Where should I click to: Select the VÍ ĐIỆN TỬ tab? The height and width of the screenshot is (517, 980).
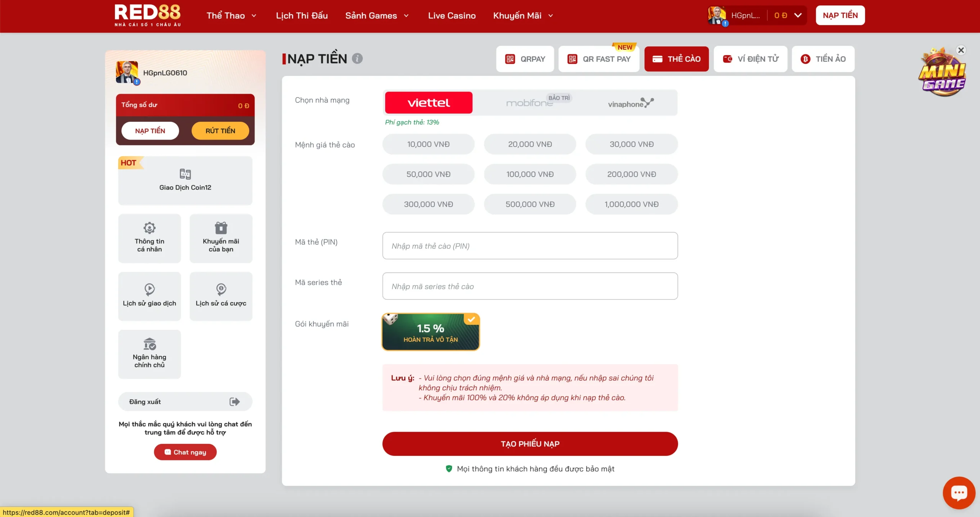tap(750, 59)
